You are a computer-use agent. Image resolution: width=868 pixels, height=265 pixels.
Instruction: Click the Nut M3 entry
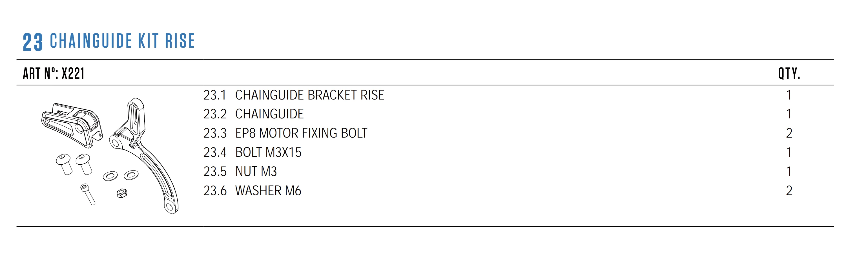click(256, 172)
